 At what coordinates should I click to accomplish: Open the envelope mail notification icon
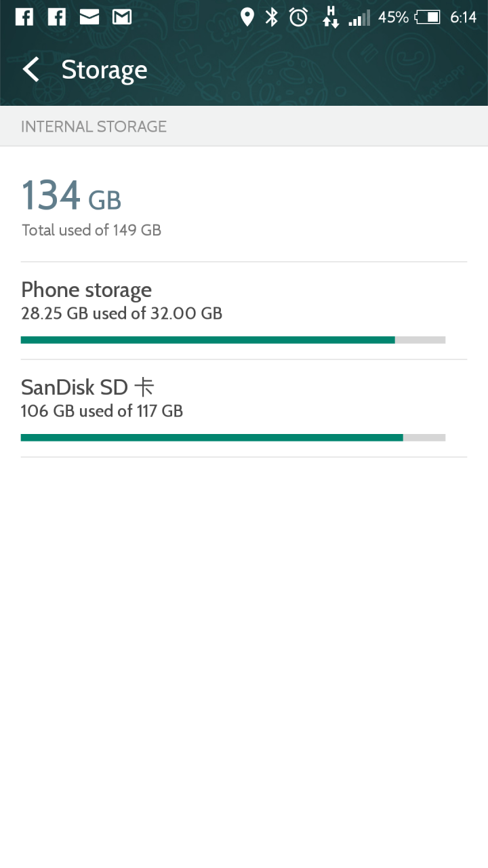(89, 17)
